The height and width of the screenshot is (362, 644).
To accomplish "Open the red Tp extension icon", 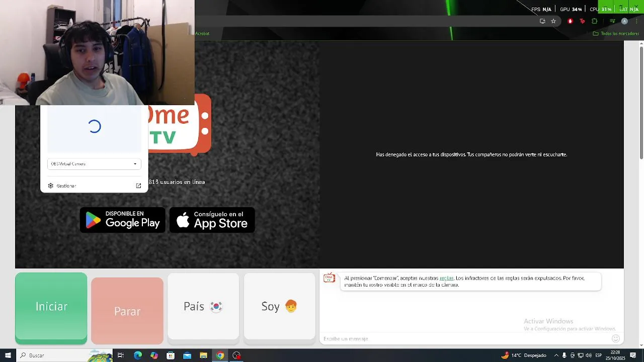I will (x=582, y=21).
